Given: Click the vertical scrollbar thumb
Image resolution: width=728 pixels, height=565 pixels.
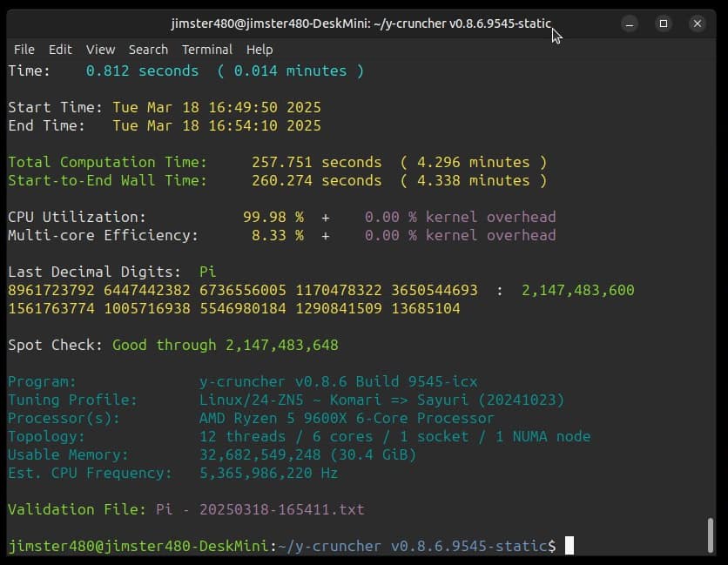Looking at the screenshot, I should click(x=711, y=535).
